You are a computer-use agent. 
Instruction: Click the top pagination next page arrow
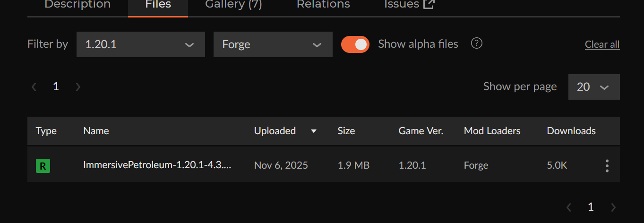pyautogui.click(x=78, y=87)
